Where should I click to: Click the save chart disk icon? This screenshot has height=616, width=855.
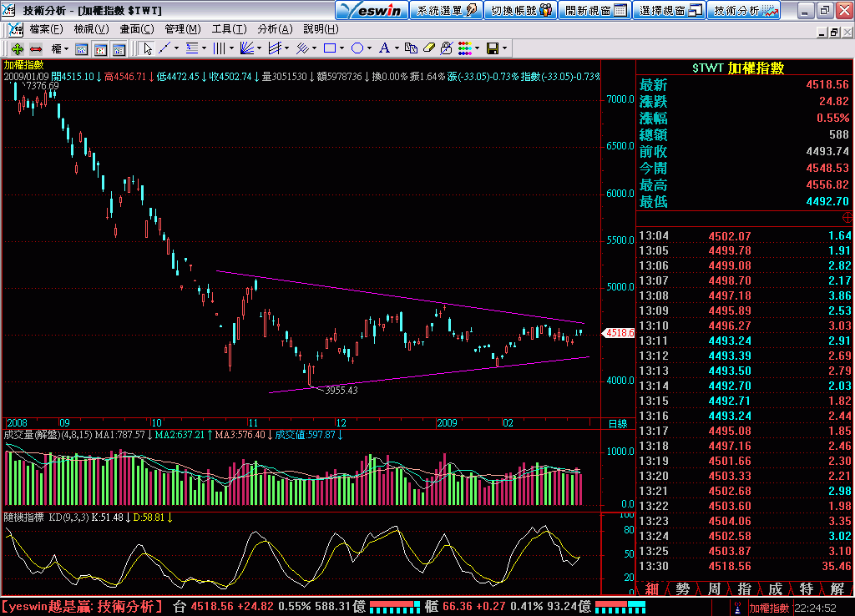tap(493, 48)
